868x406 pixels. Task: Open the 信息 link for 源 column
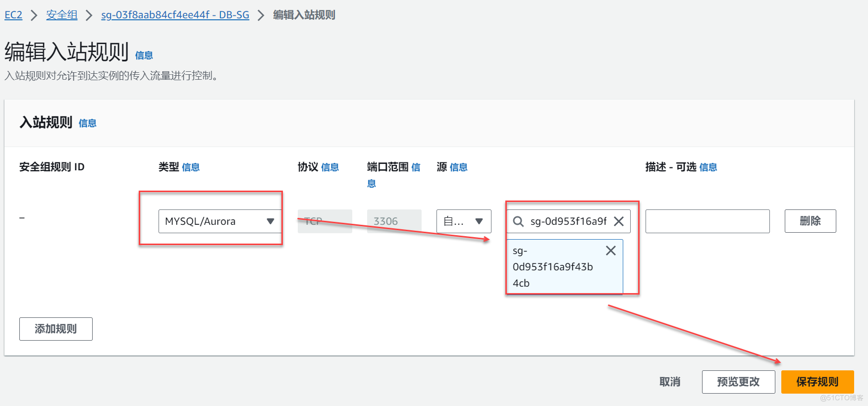[459, 167]
